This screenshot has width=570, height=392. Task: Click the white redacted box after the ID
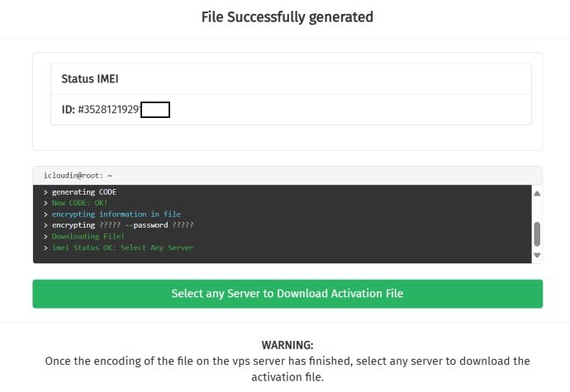click(155, 109)
